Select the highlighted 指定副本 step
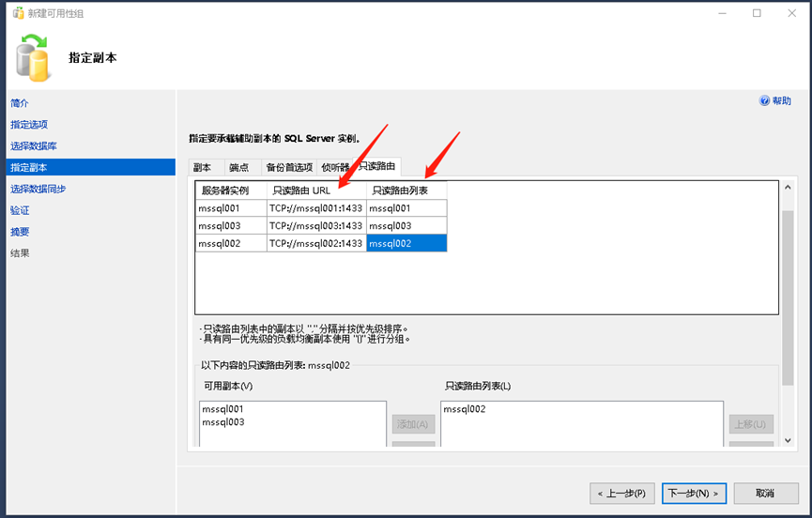 pos(91,167)
